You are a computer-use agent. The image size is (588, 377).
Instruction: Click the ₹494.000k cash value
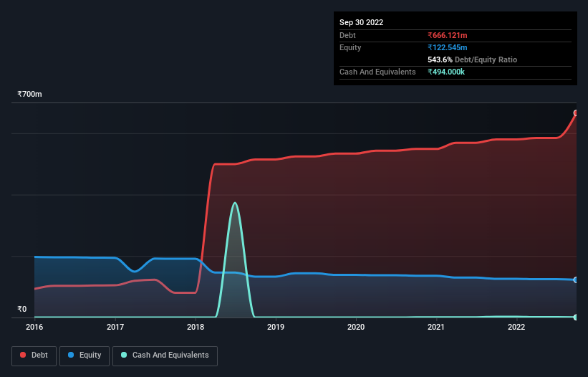446,72
